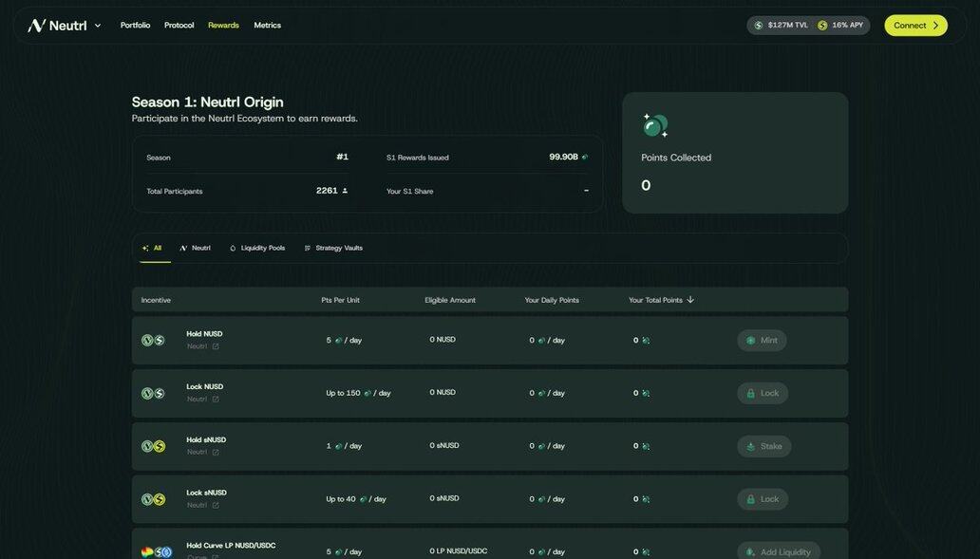Open the Protocol navigation link
The image size is (980, 559).
[x=179, y=26]
